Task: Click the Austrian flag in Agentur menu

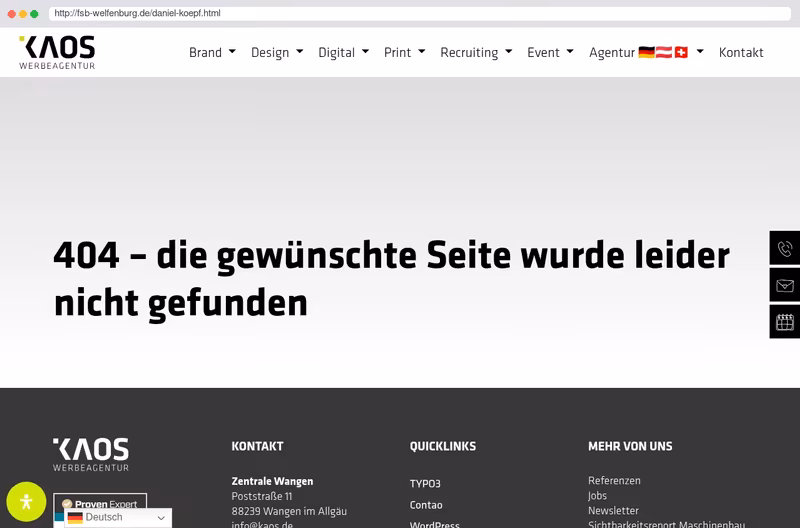Action: click(x=664, y=52)
